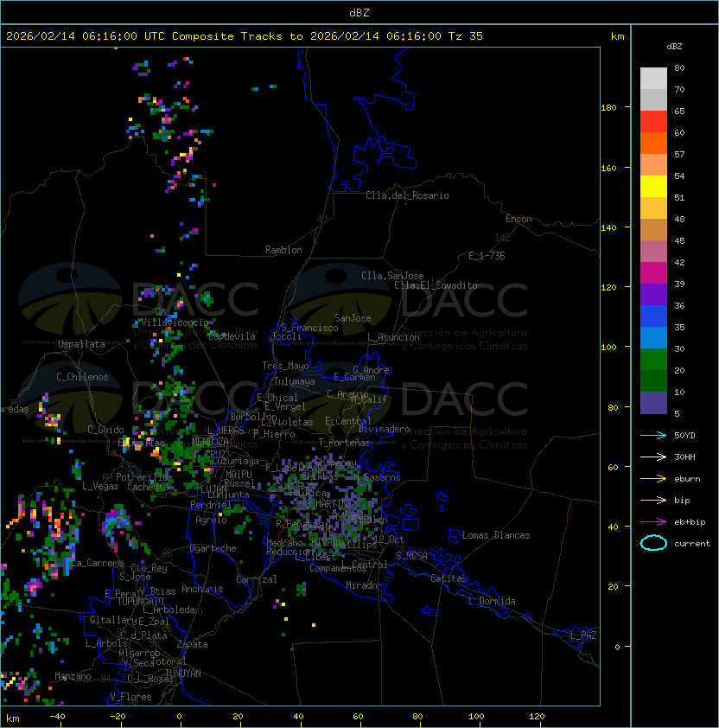The height and width of the screenshot is (728, 719).
Task: Click the 'C_Chilenos' map label
Action: 82,377
